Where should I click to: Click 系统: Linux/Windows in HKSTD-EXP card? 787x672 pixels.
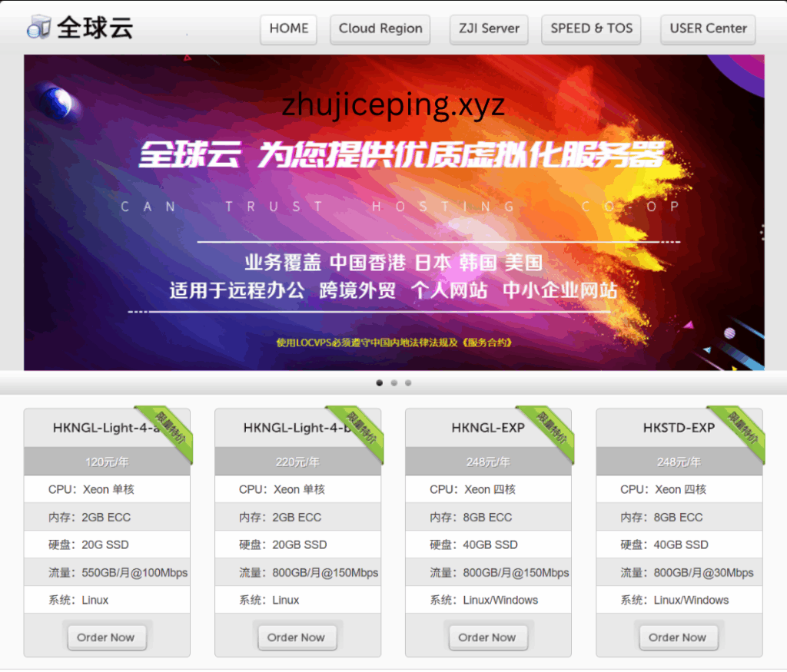pos(679,600)
